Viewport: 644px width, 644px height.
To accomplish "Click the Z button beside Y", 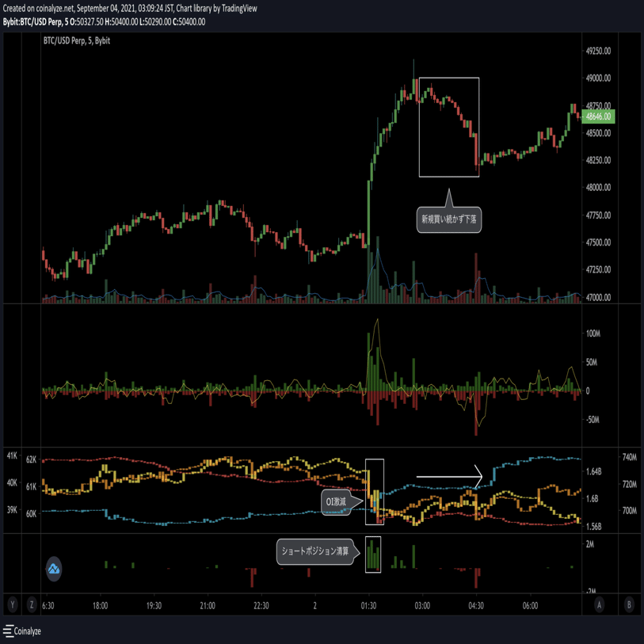I will [x=32, y=605].
